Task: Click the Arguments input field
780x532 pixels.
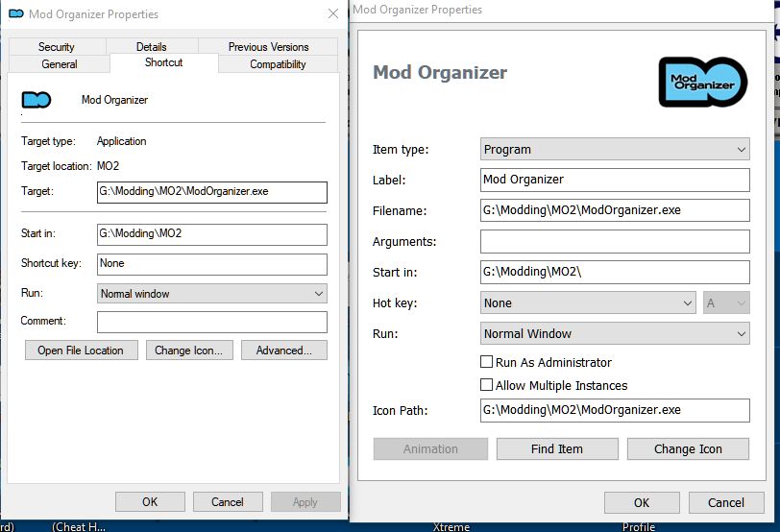Action: coord(615,242)
